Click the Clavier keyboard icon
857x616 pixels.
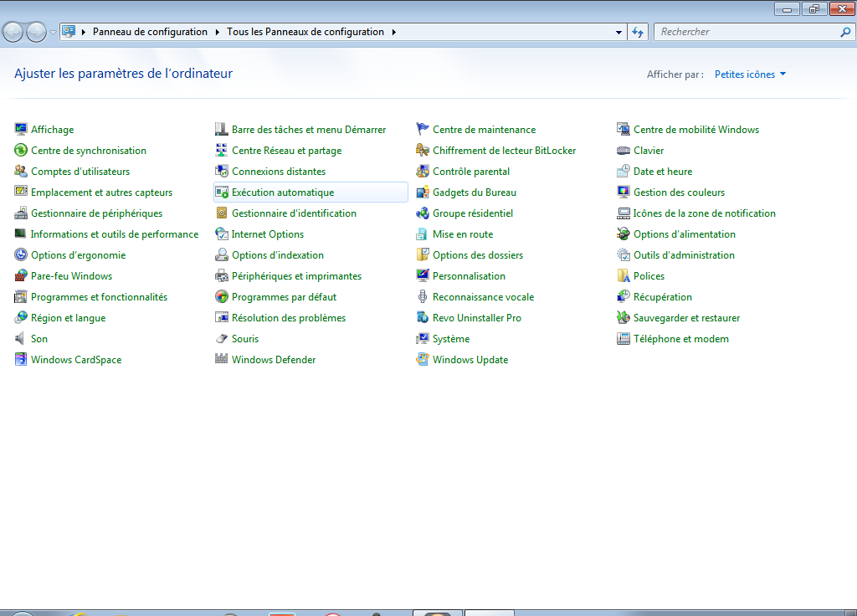pyautogui.click(x=624, y=151)
